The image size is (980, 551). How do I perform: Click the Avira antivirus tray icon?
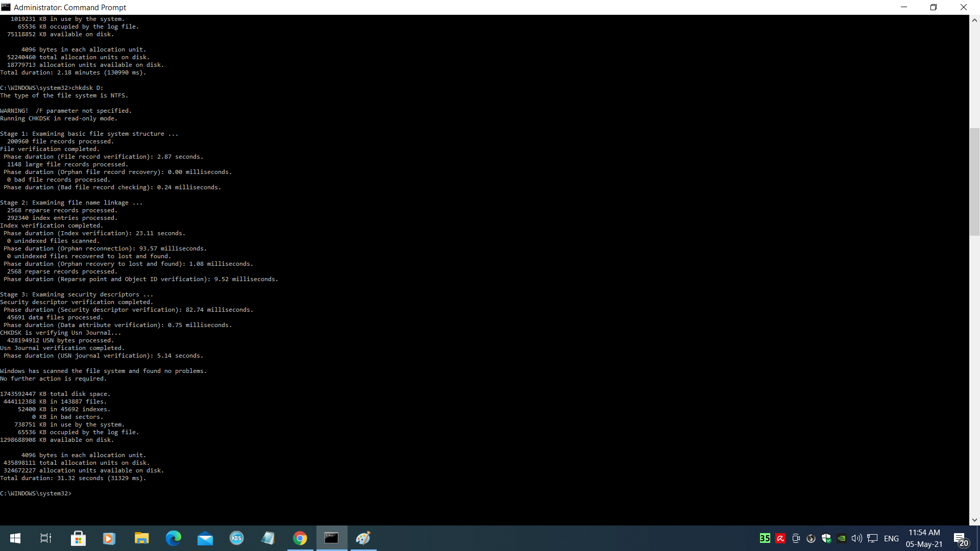780,538
